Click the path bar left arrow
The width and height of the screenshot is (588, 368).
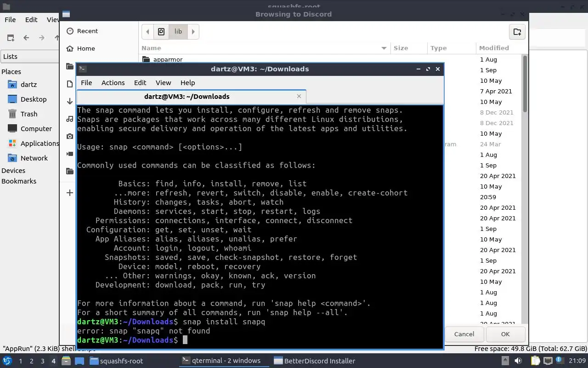click(x=147, y=32)
